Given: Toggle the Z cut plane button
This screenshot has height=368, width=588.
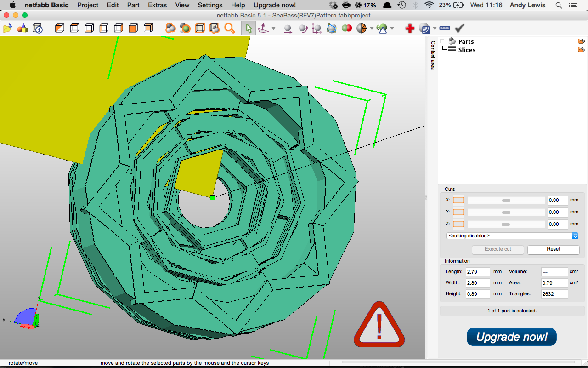Looking at the screenshot, I should [x=458, y=224].
